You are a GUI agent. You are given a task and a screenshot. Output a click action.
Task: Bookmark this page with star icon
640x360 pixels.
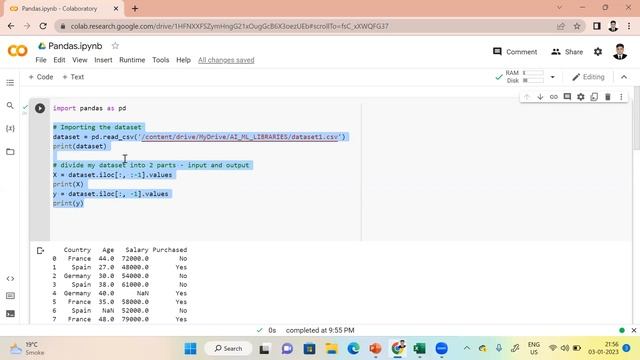(x=577, y=26)
